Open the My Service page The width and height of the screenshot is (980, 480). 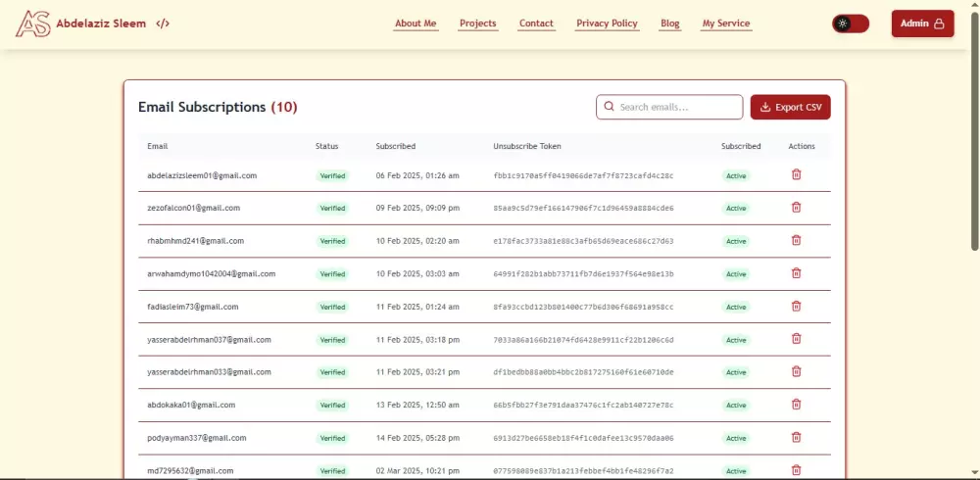pyautogui.click(x=725, y=24)
